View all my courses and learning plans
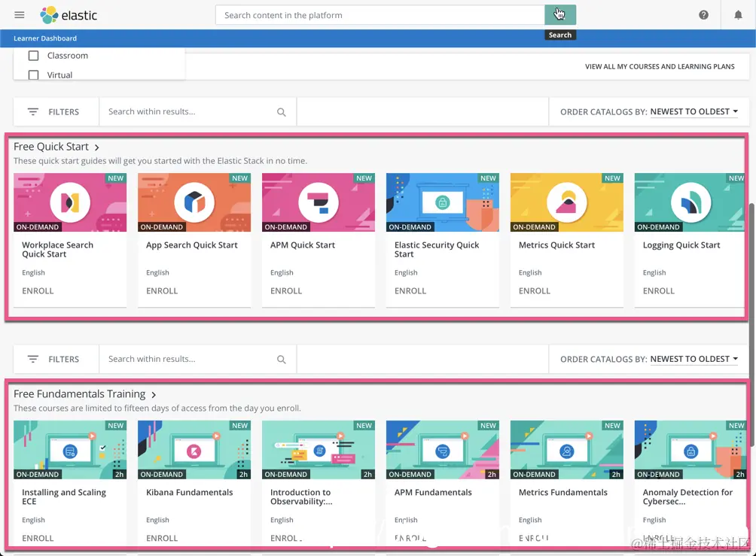Screen dimensions: 756x556 (x=660, y=66)
